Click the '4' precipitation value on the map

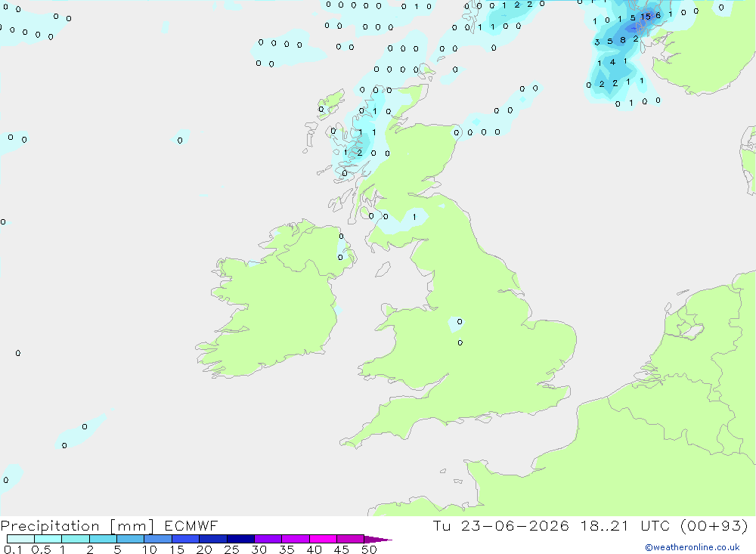coord(613,62)
